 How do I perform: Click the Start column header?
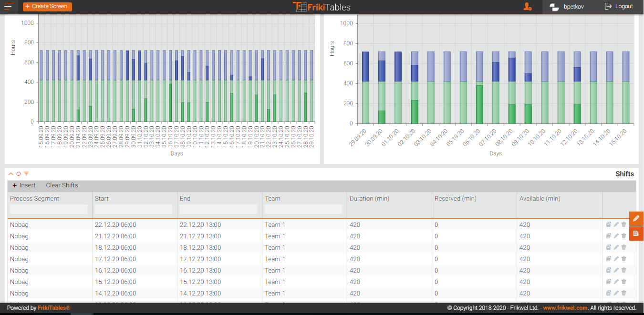coord(102,199)
